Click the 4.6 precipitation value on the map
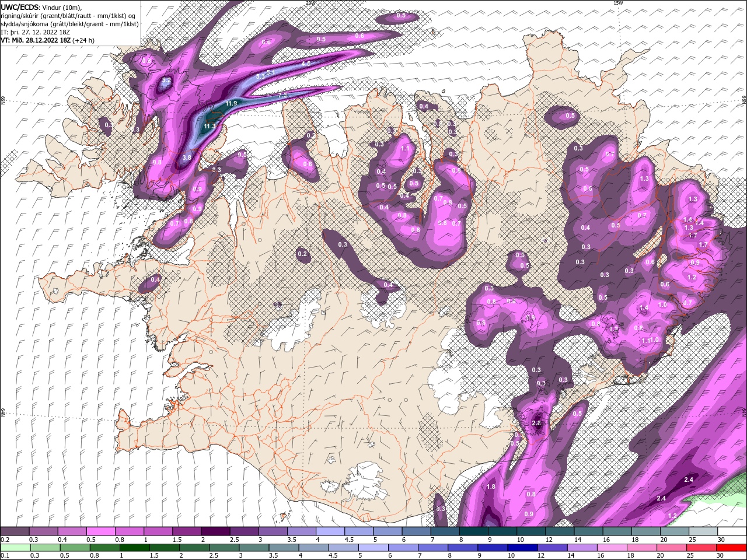 click(305, 64)
